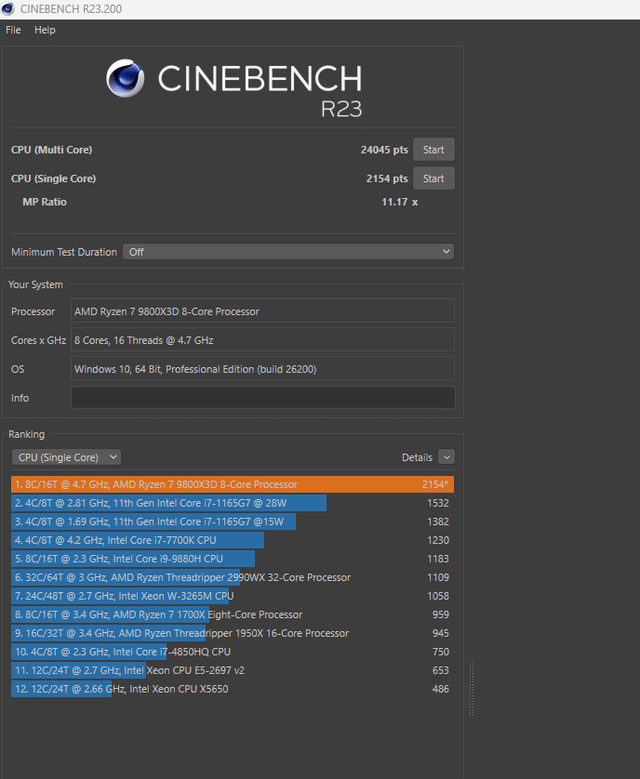
Task: Click the Cinebench sphere logo in header
Action: pyautogui.click(x=125, y=80)
